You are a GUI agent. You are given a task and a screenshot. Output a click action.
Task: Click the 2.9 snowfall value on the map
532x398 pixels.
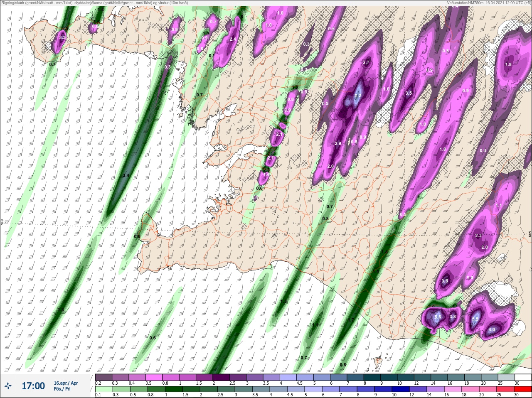coord(337,143)
